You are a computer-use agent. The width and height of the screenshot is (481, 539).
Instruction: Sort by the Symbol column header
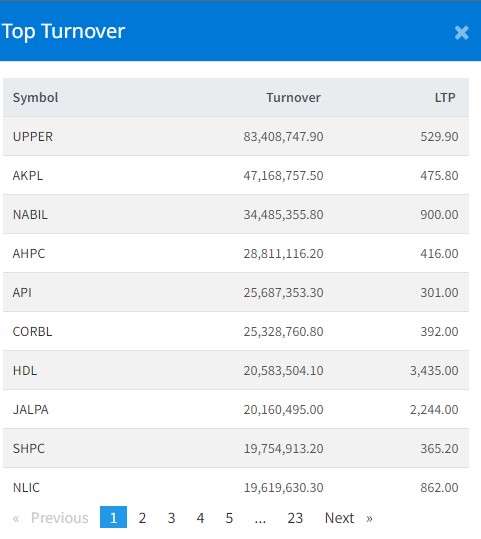35,98
